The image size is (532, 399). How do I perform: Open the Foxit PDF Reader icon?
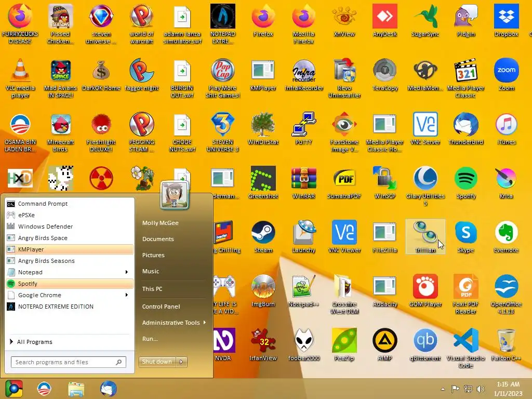click(x=465, y=294)
